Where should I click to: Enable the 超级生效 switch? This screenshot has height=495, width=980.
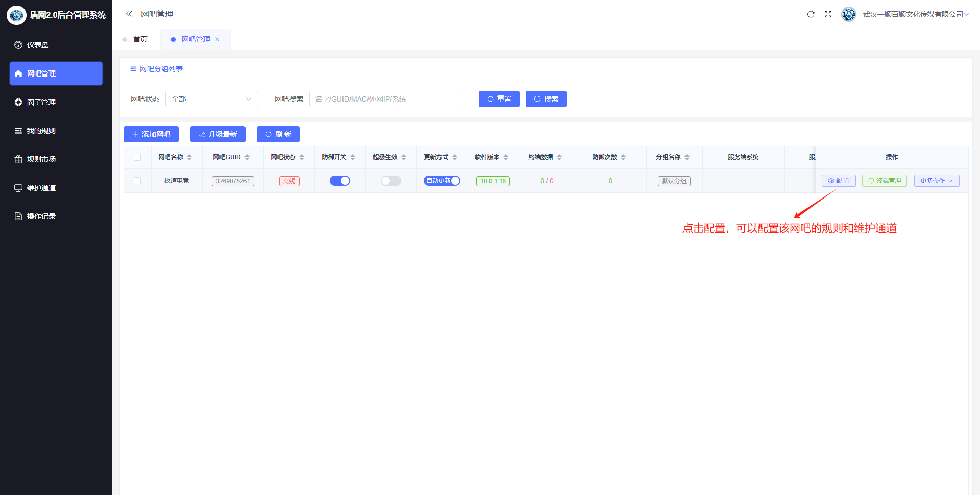(391, 181)
